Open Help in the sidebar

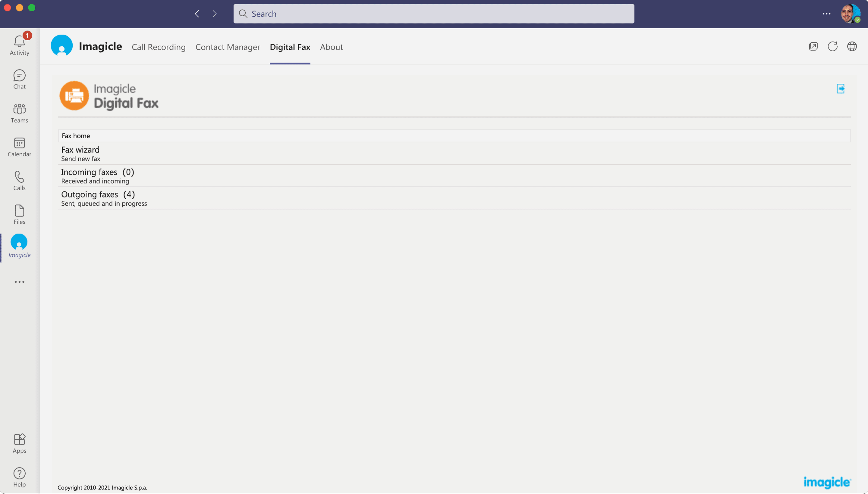point(19,477)
